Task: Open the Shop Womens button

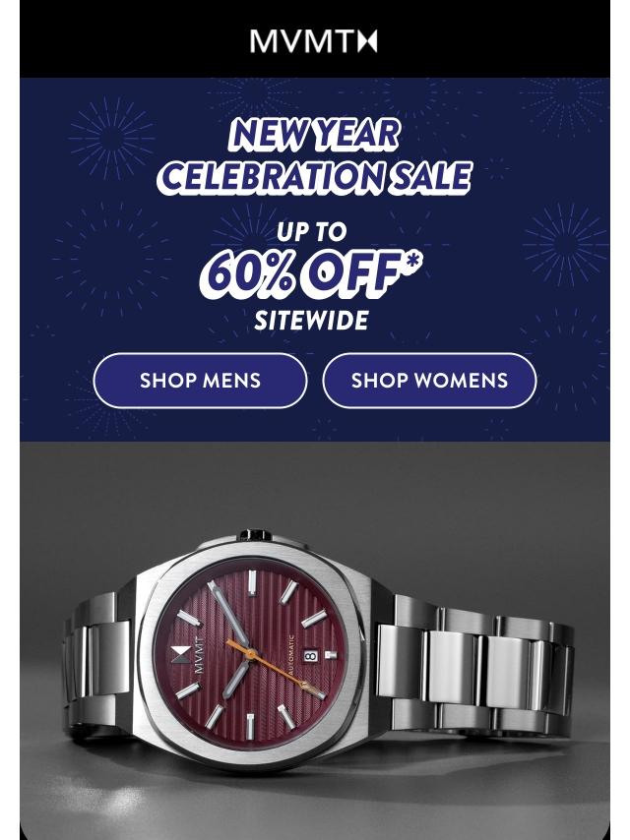Action: (429, 381)
